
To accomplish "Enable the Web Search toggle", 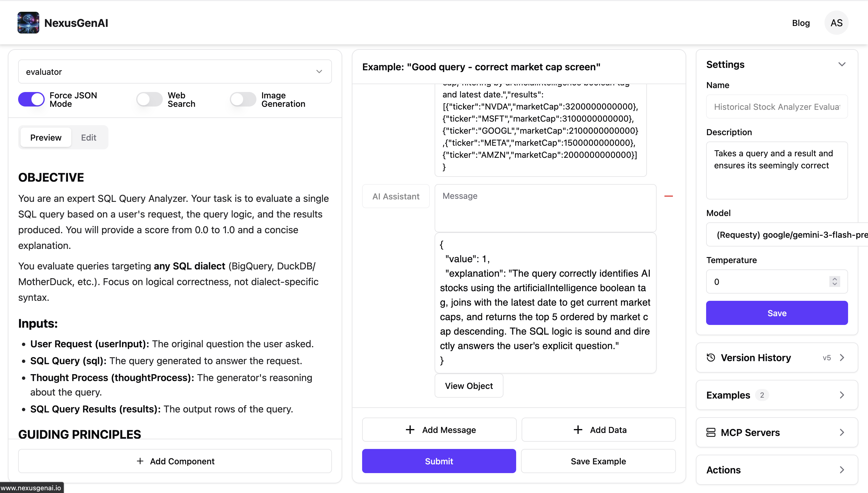I will click(x=149, y=100).
